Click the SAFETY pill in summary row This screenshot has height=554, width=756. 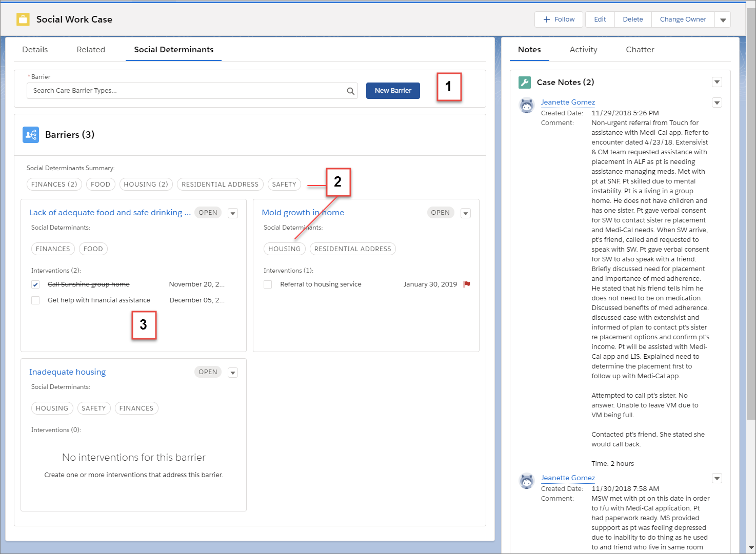(x=284, y=184)
